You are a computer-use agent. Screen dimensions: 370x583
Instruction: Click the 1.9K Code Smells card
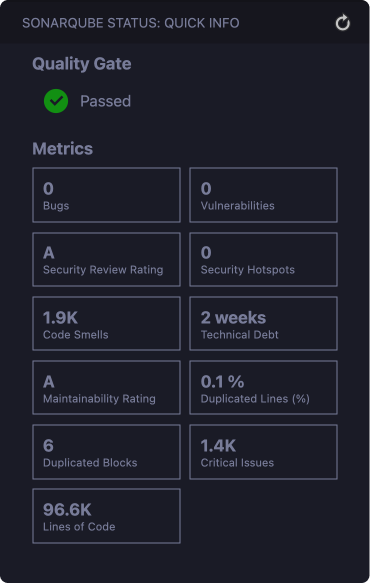(106, 323)
